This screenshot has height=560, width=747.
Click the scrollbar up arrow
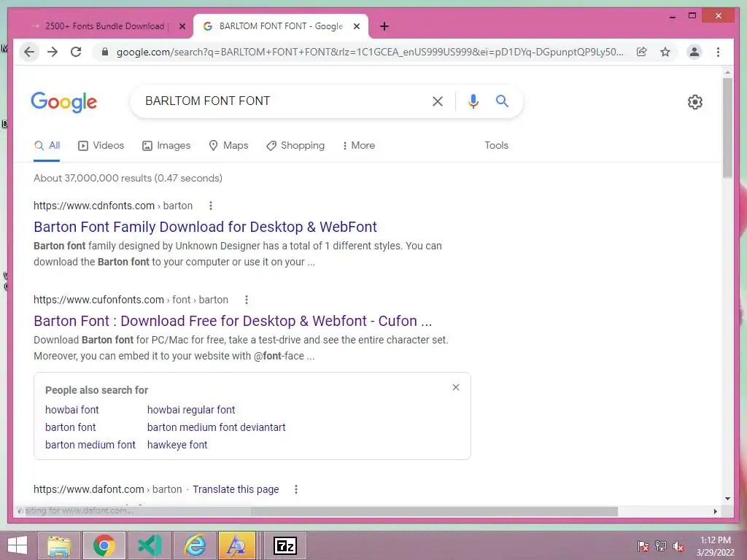727,73
